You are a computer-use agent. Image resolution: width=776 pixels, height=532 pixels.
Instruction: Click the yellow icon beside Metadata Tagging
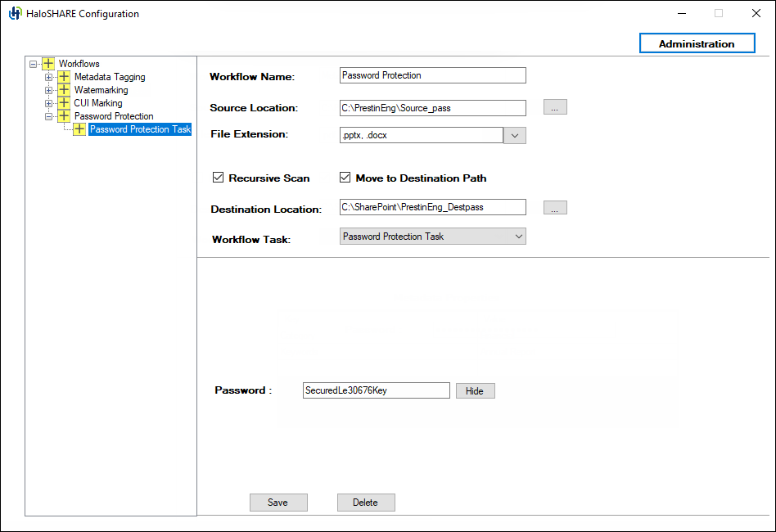(x=63, y=76)
